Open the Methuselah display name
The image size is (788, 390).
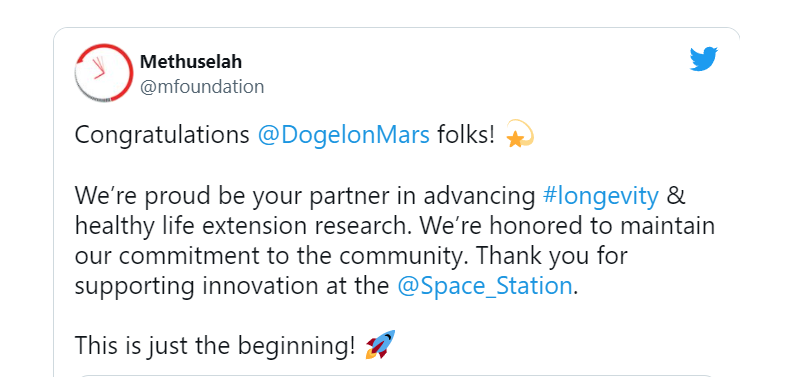(x=190, y=62)
